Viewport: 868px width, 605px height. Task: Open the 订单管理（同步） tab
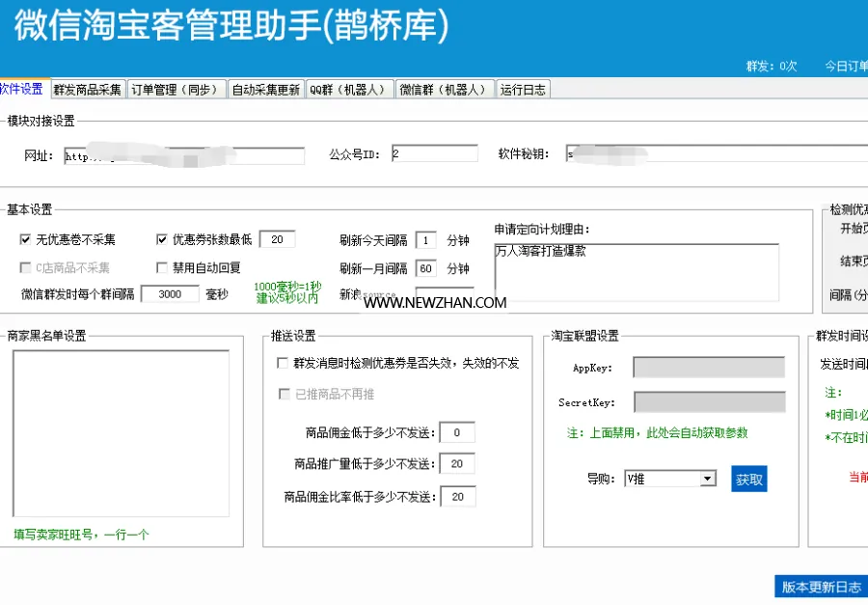pos(176,90)
